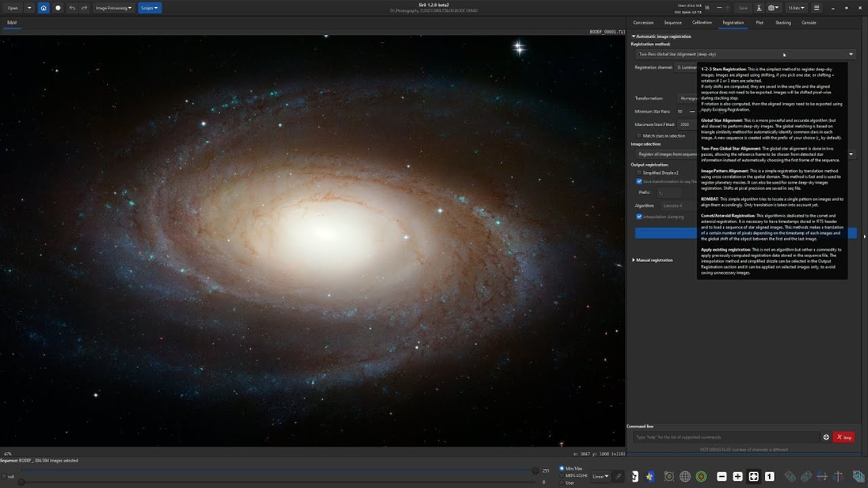Click the Open button
The height and width of the screenshot is (488, 868).
(x=13, y=8)
